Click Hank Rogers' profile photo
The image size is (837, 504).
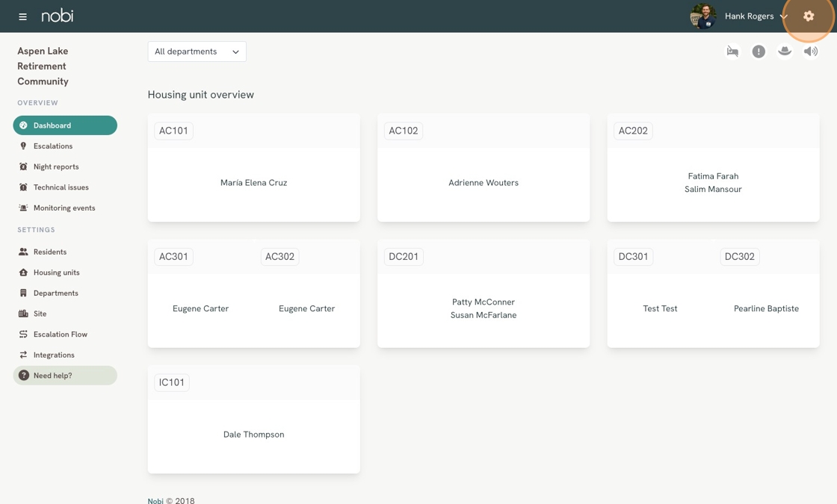(x=702, y=16)
